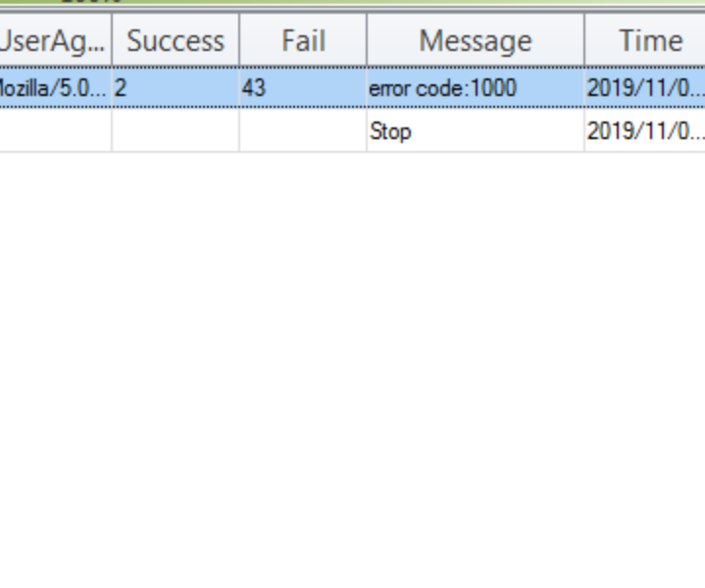The height and width of the screenshot is (588, 705).
Task: Click divider between Success and Fail headers
Action: 239,41
